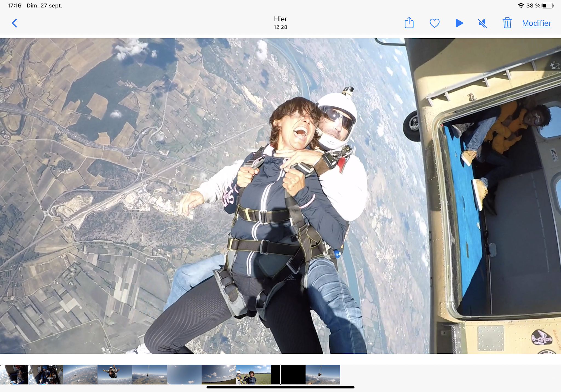Select last parachute frame thumbnail
This screenshot has width=561, height=392.
click(x=323, y=374)
